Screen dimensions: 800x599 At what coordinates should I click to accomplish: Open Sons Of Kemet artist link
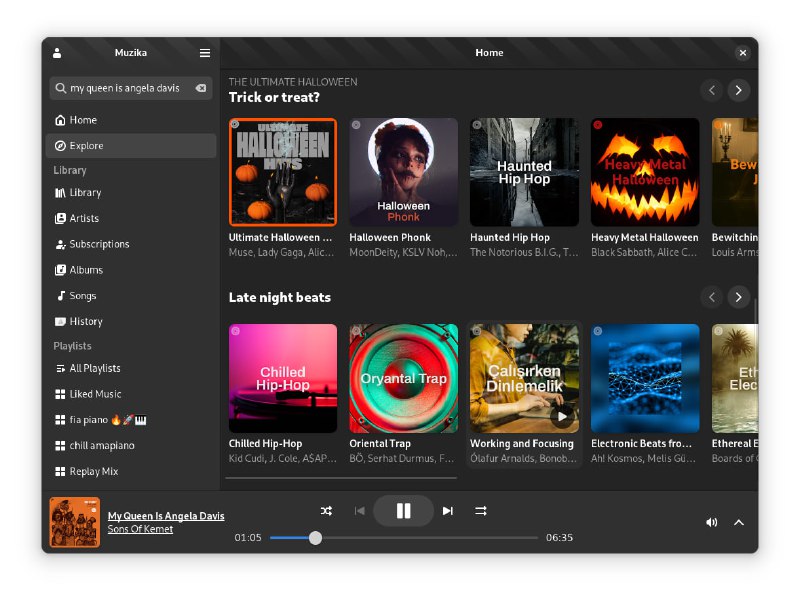point(140,529)
